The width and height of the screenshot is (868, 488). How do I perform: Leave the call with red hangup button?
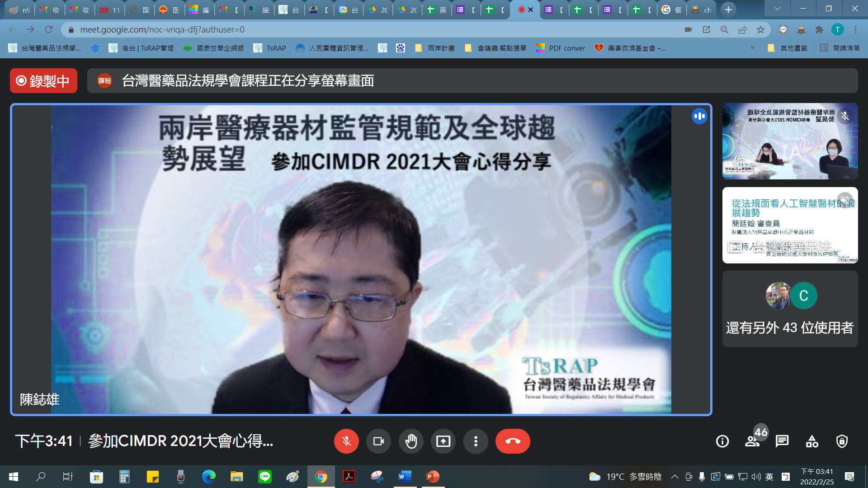pos(513,441)
